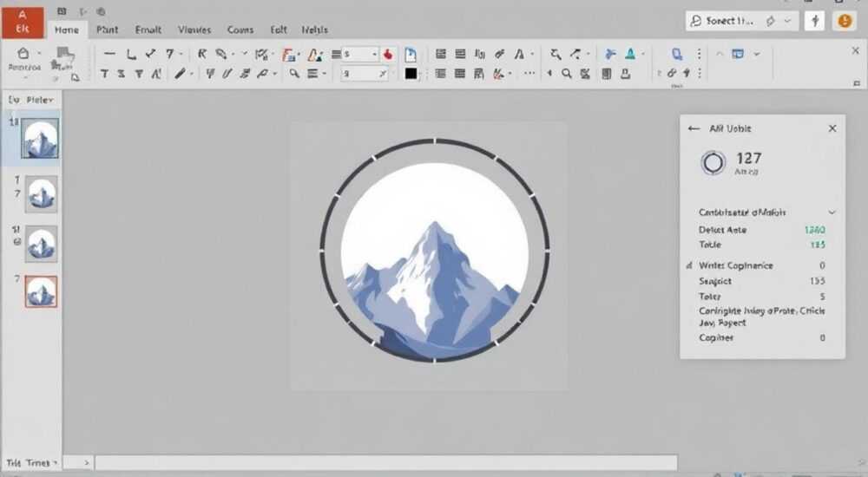Select the red-outlined fourth slide thumbnail
Image resolution: width=868 pixels, height=477 pixels.
(41, 291)
